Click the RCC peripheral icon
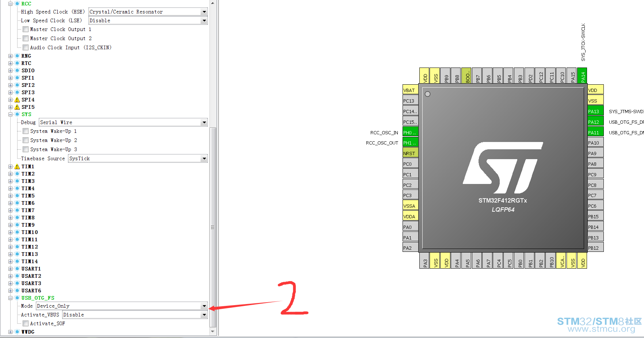644x338 pixels. coord(17,4)
